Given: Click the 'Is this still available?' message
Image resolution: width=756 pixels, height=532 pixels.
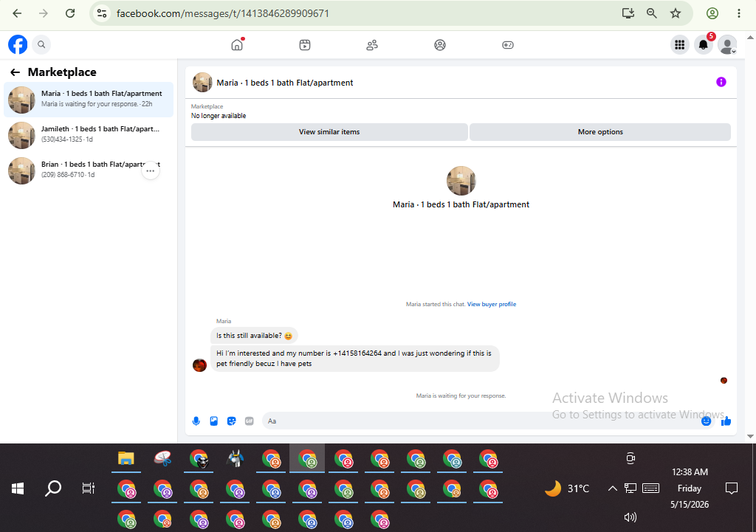Looking at the screenshot, I should [x=254, y=336].
